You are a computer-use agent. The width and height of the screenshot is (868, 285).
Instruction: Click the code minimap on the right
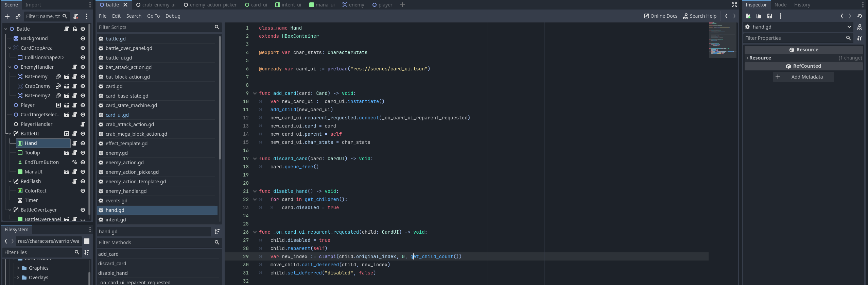[x=722, y=40]
